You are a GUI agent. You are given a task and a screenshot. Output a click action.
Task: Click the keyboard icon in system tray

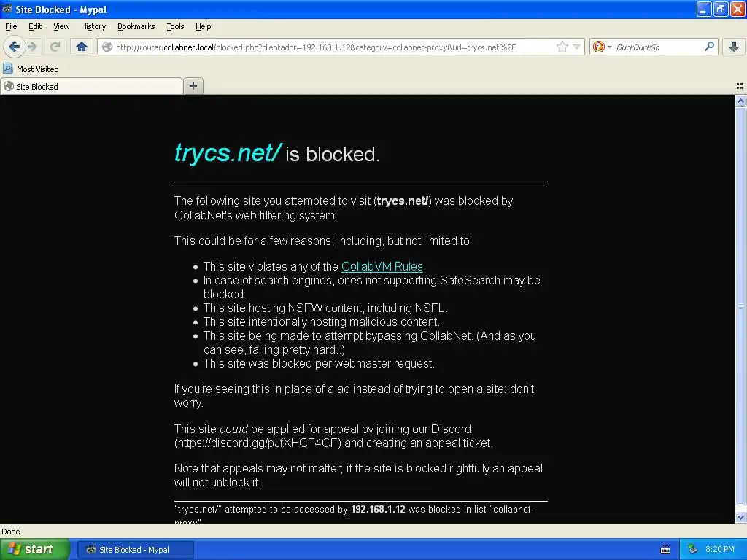click(x=665, y=550)
